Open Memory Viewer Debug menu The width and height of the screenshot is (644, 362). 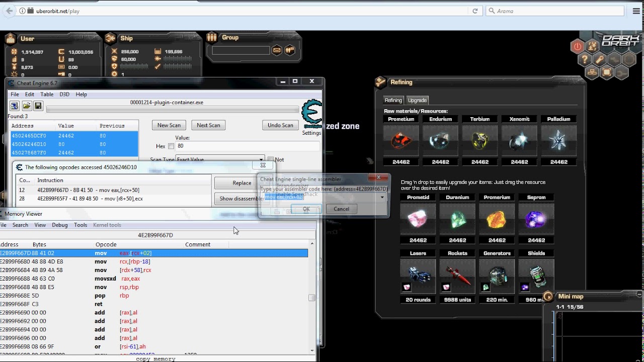pos(59,225)
